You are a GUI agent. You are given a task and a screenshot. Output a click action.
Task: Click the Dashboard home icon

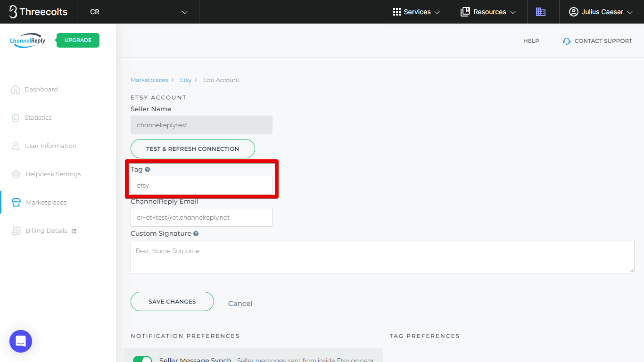pyautogui.click(x=16, y=89)
